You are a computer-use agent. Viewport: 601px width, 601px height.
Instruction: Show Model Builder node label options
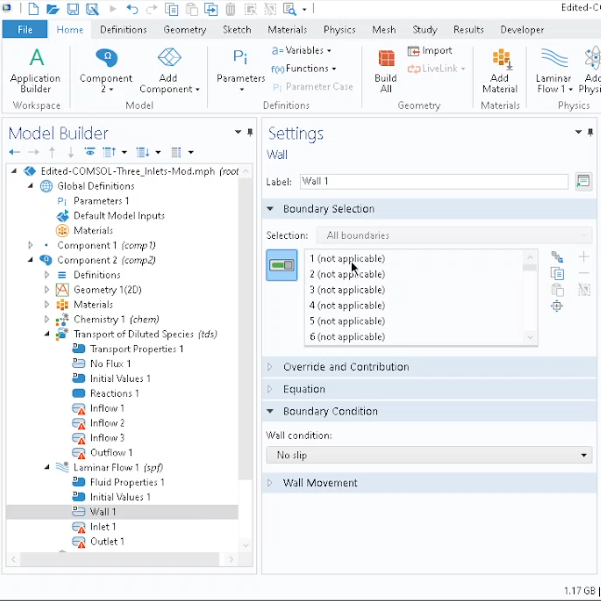point(90,152)
